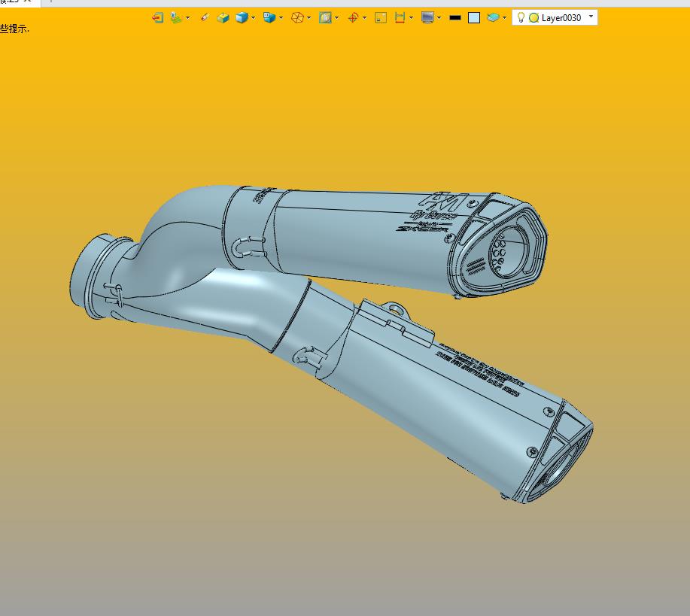
Task: Expand the view orientation cube dropdown
Action: click(x=281, y=18)
